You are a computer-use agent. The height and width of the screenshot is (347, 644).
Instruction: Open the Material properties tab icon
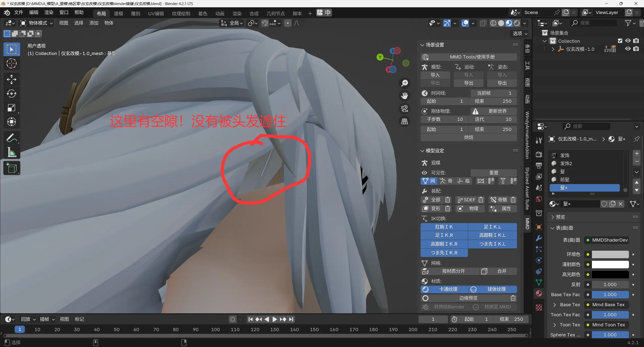pos(539,293)
